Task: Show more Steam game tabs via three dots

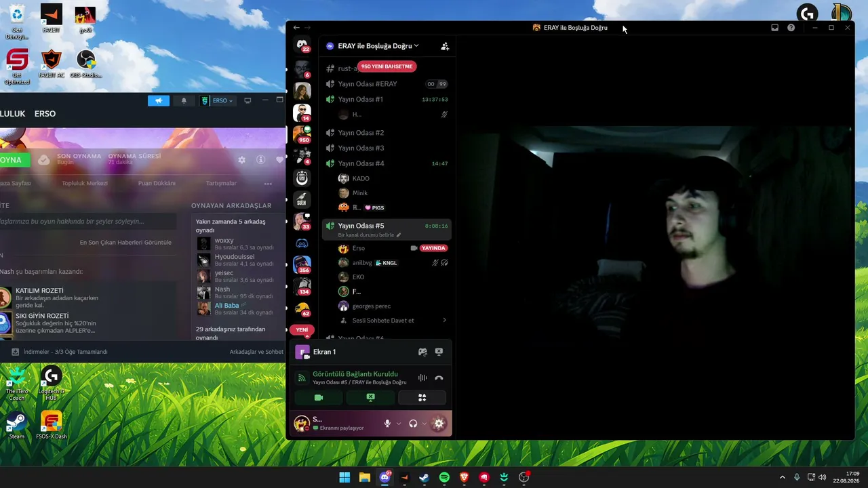Action: click(268, 184)
